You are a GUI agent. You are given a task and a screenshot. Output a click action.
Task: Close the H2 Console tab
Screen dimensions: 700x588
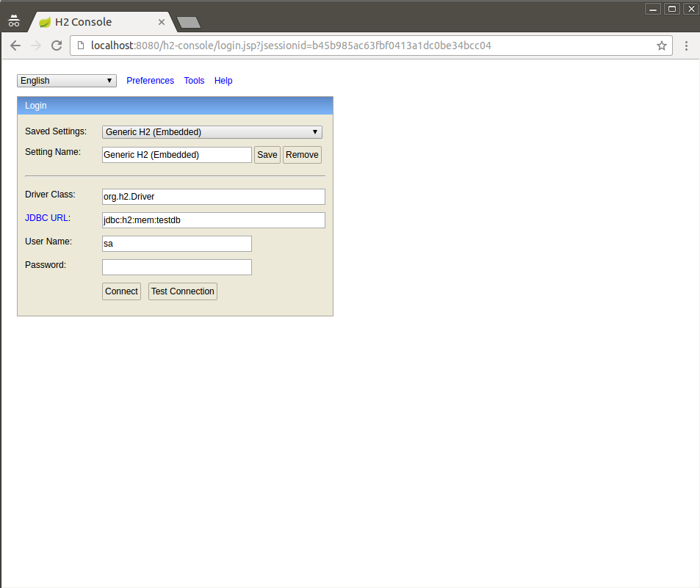[x=162, y=22]
